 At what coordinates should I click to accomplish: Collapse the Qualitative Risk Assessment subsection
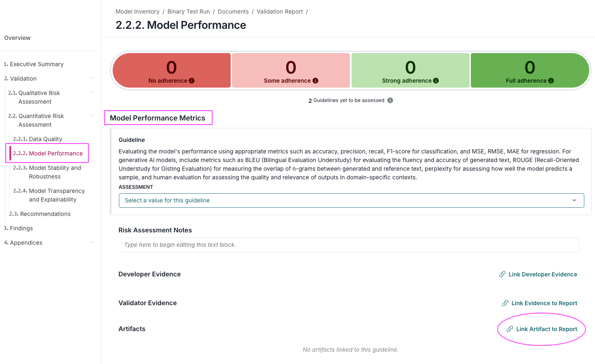(x=92, y=93)
